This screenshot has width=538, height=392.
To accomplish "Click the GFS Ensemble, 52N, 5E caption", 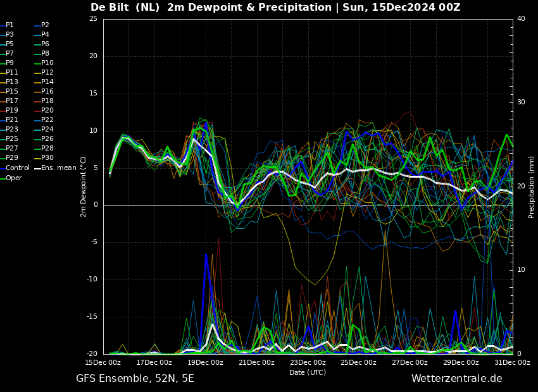I will pos(135,379).
